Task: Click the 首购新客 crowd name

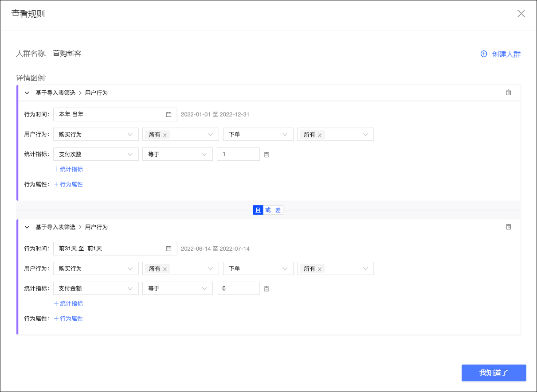Action: tap(67, 53)
